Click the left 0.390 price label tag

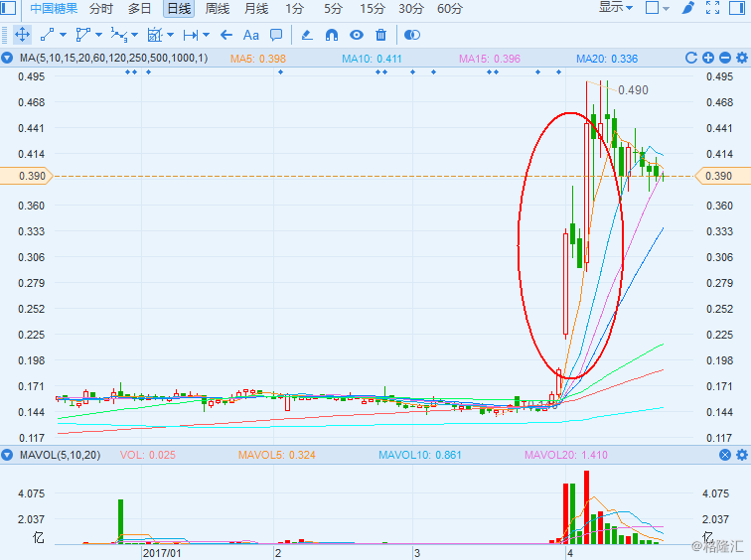coord(27,176)
